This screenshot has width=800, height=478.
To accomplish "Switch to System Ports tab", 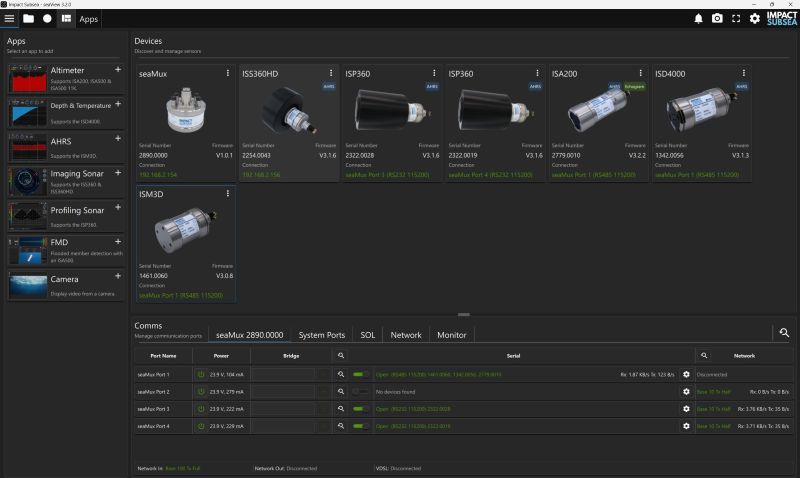I will click(x=322, y=335).
